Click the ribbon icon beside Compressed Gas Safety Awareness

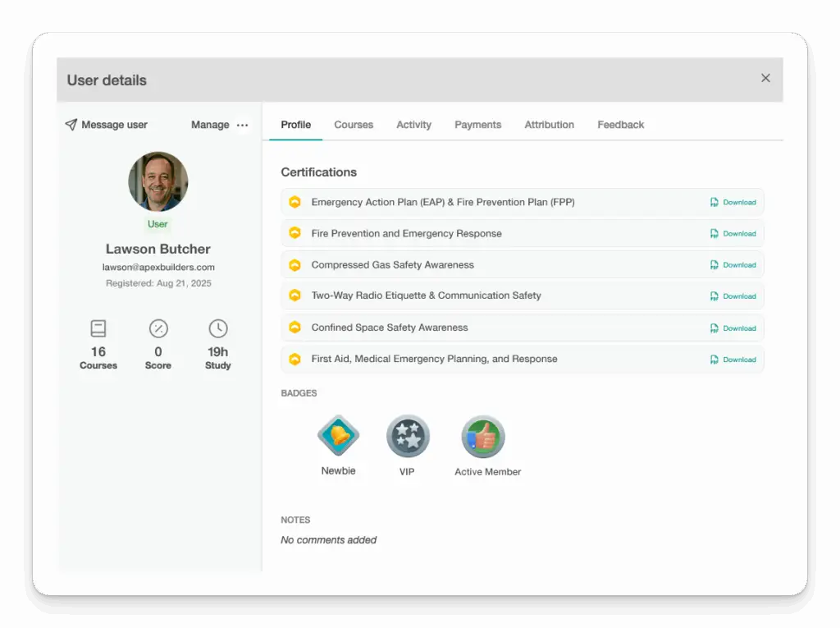294,264
